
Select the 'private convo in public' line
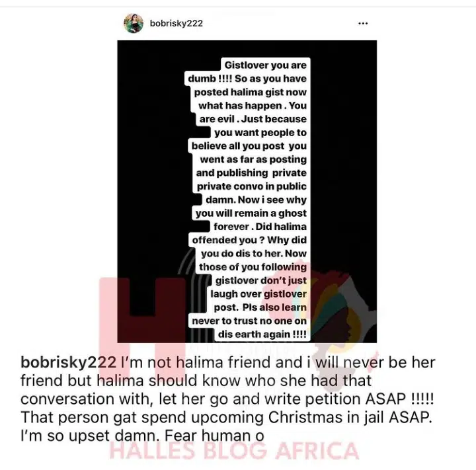tap(252, 186)
